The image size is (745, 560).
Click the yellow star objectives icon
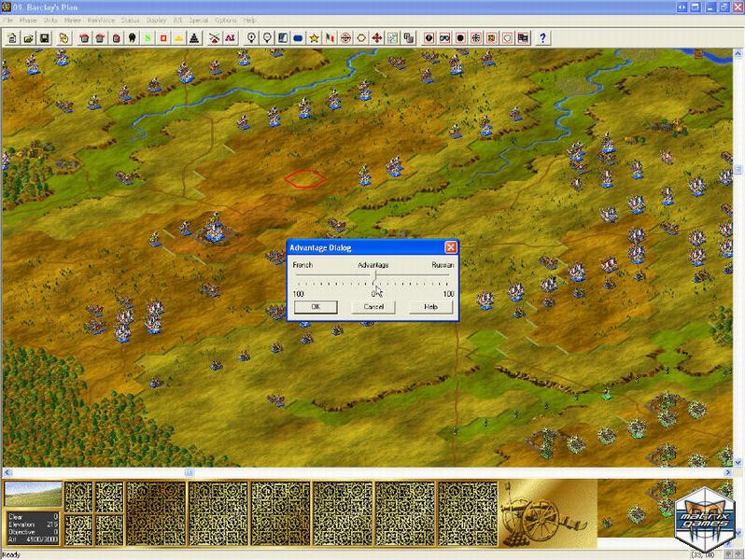[x=314, y=38]
